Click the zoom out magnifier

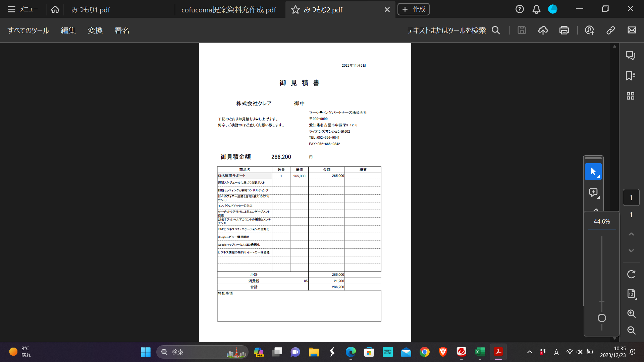(x=631, y=330)
